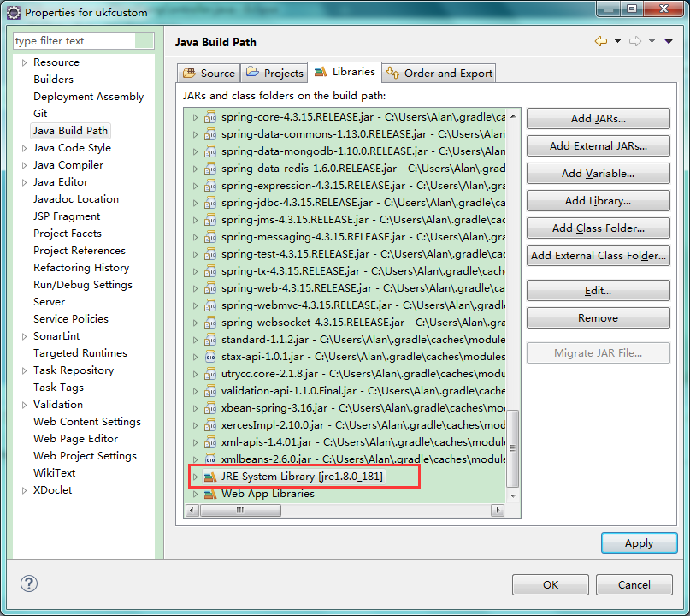The width and height of the screenshot is (690, 616).
Task: Select Project Facets in the sidebar
Action: [68, 234]
